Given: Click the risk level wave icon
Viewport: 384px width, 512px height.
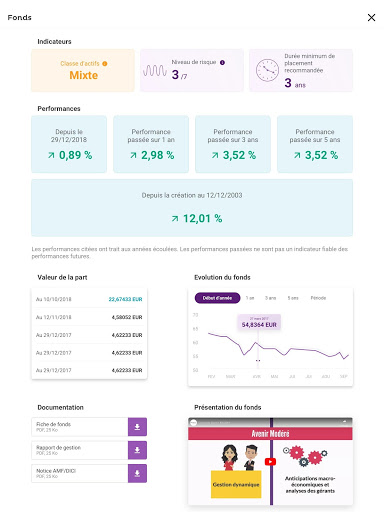Looking at the screenshot, I should click(155, 70).
